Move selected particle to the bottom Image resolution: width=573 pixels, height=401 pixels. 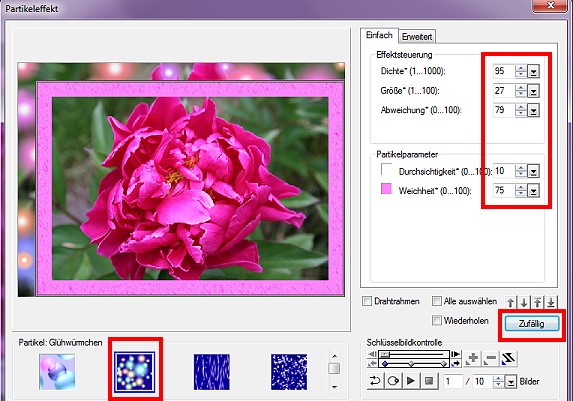pyautogui.click(x=551, y=302)
